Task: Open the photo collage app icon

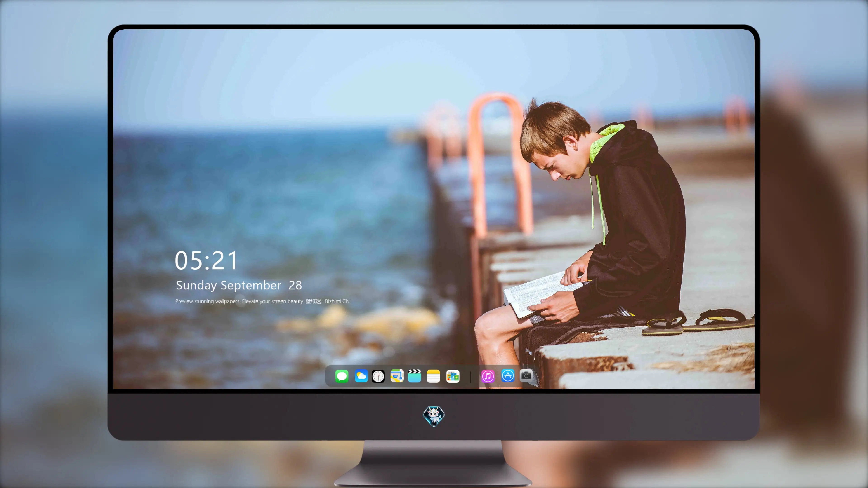Action: pyautogui.click(x=453, y=376)
